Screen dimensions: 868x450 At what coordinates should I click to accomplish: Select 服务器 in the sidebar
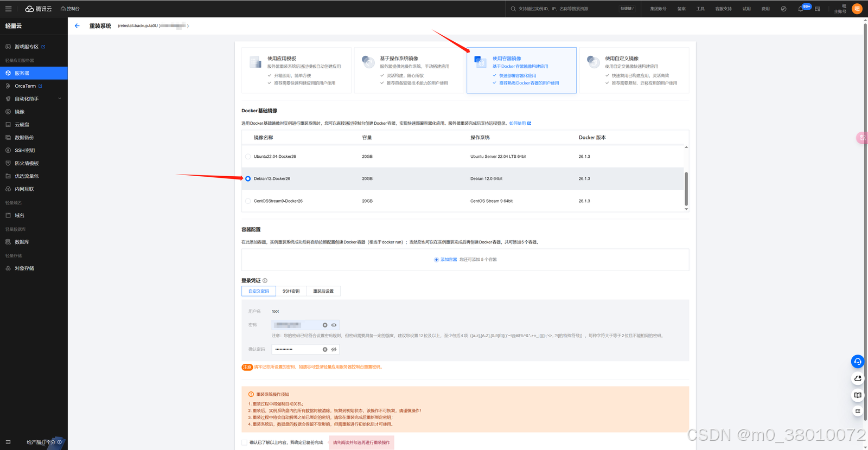tap(34, 73)
